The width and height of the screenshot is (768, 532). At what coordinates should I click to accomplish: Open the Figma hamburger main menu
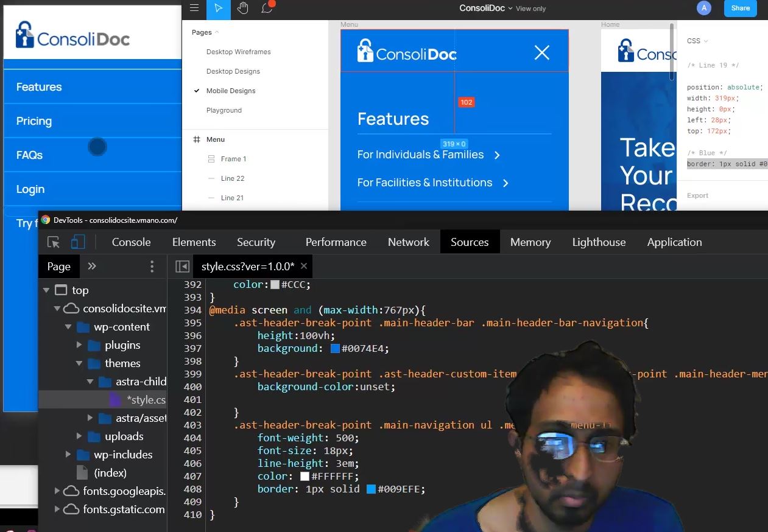(x=194, y=8)
